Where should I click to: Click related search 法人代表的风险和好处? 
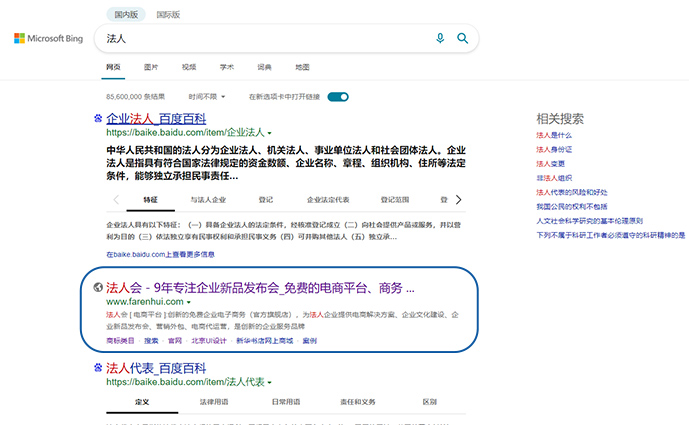click(x=572, y=192)
